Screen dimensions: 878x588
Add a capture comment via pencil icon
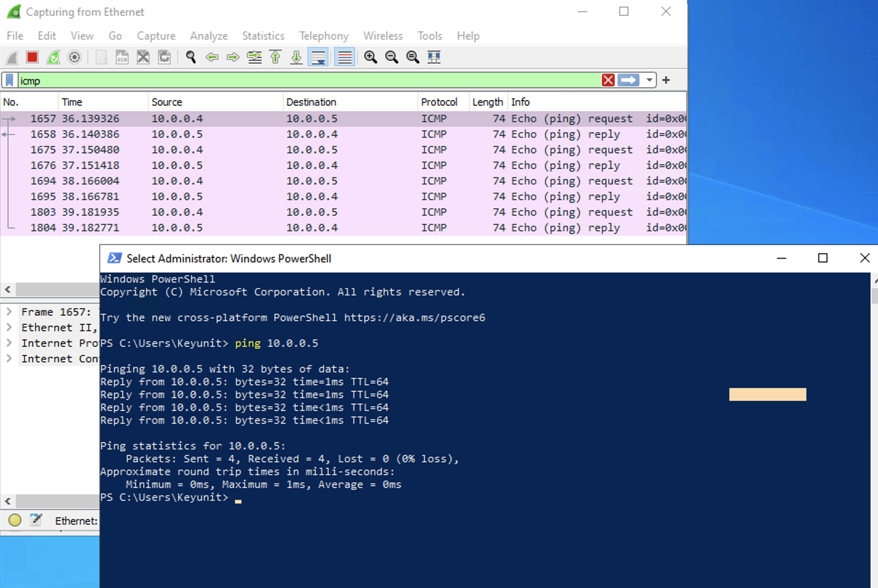(35, 520)
